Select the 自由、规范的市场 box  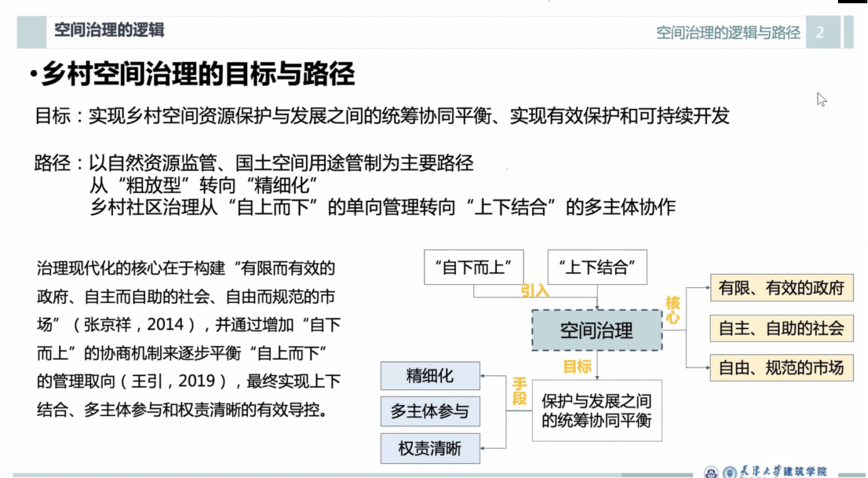pyautogui.click(x=781, y=368)
